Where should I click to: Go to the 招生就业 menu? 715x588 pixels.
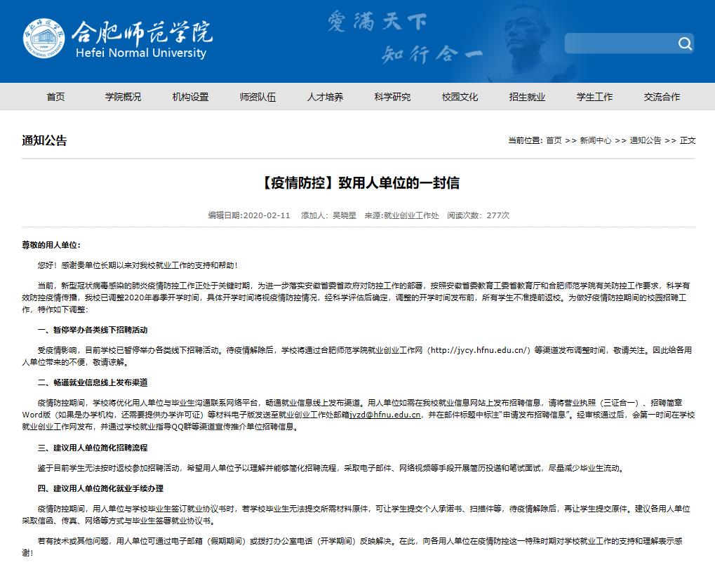tap(527, 97)
